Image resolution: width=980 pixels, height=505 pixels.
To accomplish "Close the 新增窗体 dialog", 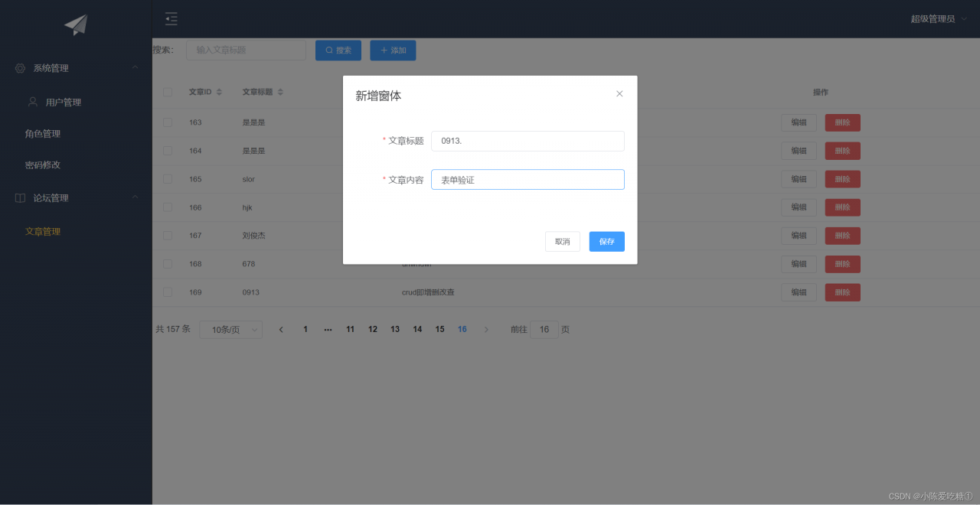I will pyautogui.click(x=619, y=93).
